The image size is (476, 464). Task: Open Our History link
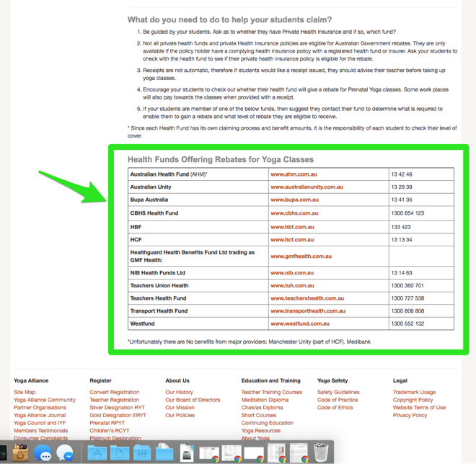tap(179, 392)
